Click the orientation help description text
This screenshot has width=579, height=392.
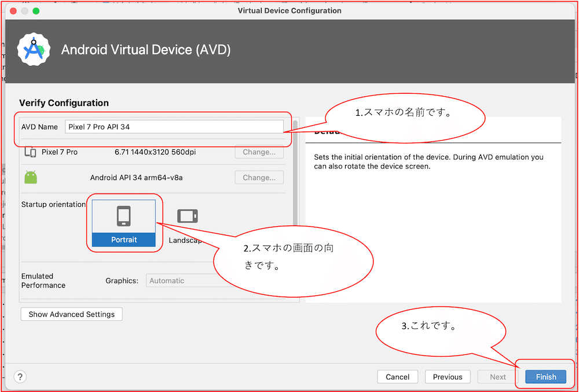428,162
